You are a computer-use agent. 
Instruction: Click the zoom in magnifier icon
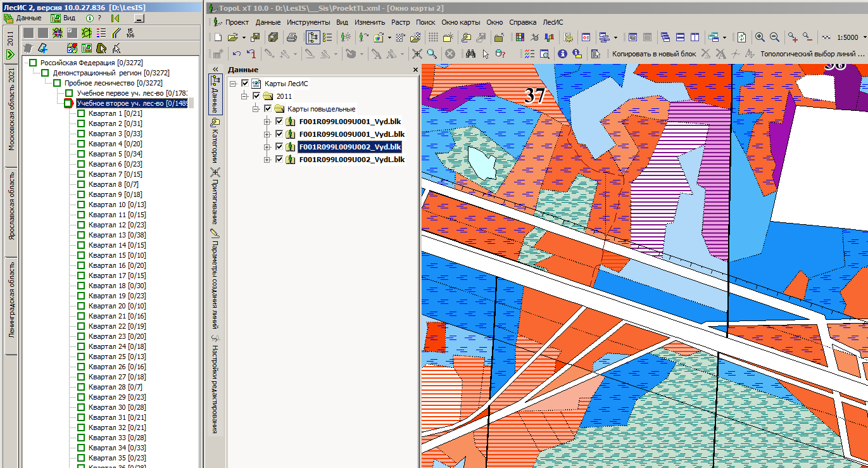tap(760, 37)
